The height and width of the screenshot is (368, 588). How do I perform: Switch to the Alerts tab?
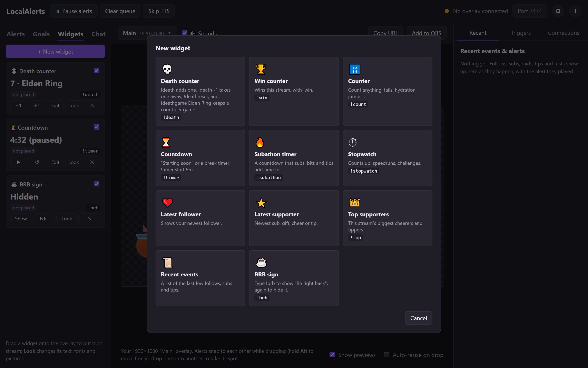tap(16, 34)
